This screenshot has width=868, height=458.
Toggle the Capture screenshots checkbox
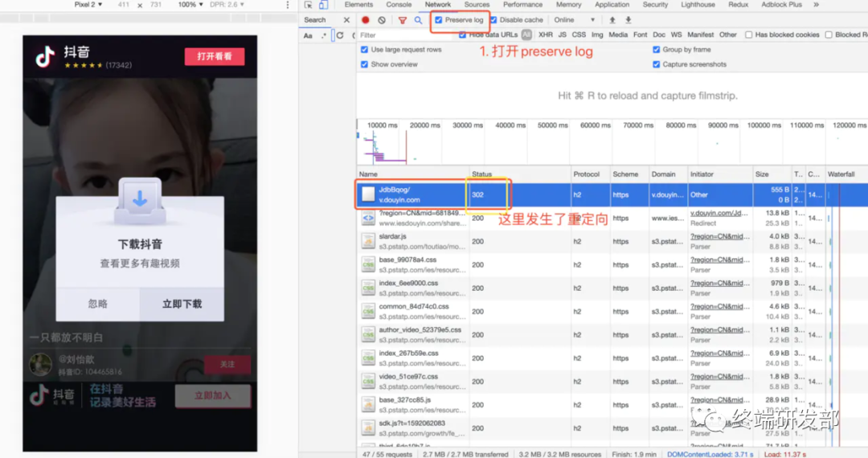click(656, 64)
